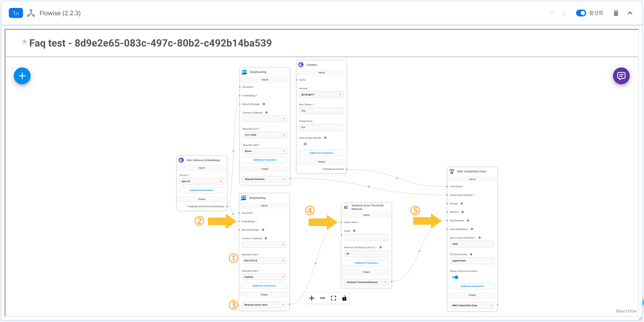Viewport: 644px width, 322px height.
Task: Turn off Return Source Documents switch
Action: (455, 277)
